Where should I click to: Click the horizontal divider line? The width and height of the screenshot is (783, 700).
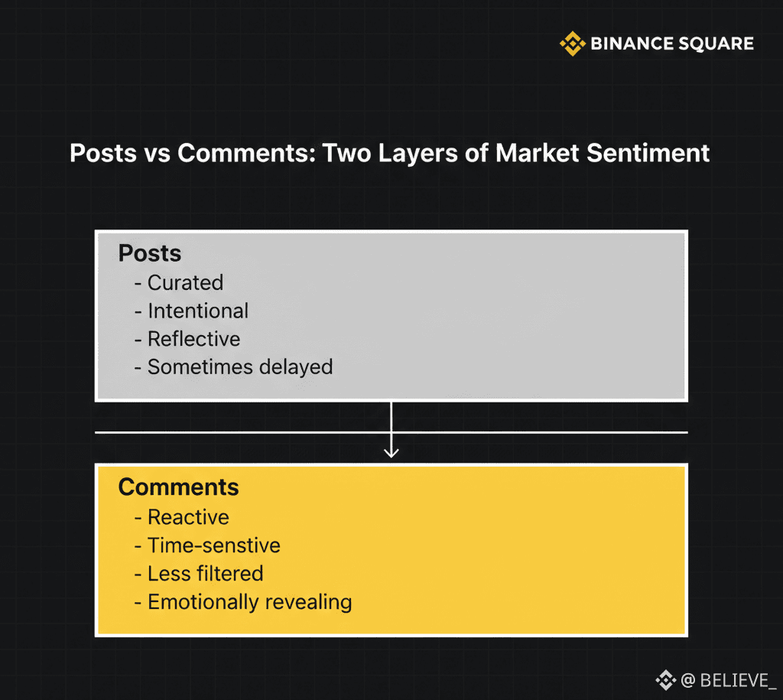coord(229,432)
